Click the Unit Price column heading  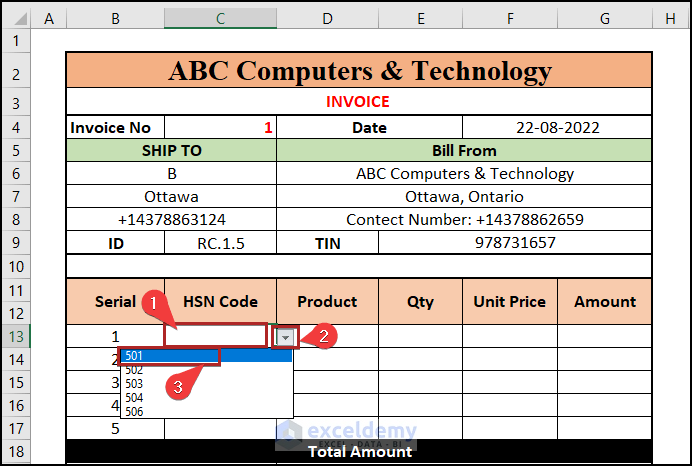510,301
